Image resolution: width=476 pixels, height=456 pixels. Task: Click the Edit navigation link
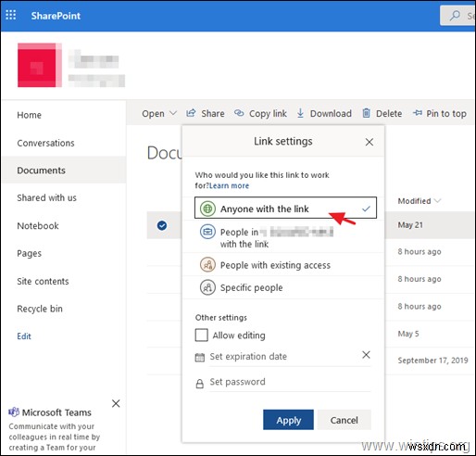tap(24, 336)
